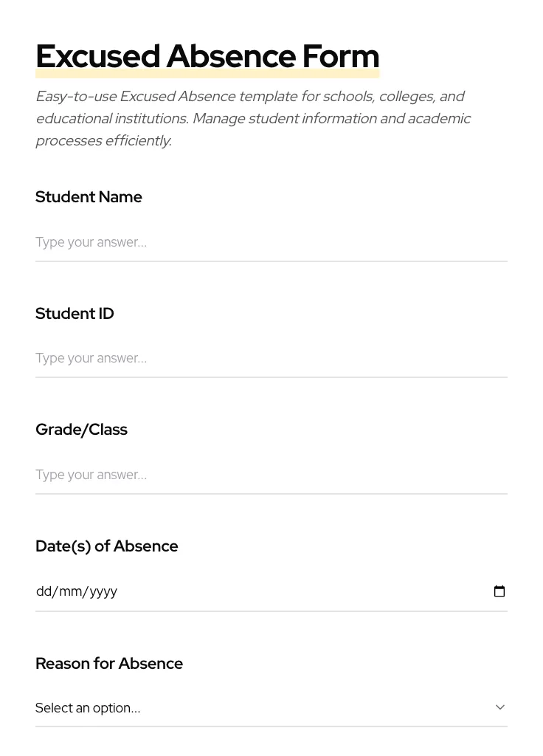Click into the Student ID text box
The width and height of the screenshot is (543, 756).
pyautogui.click(x=271, y=358)
